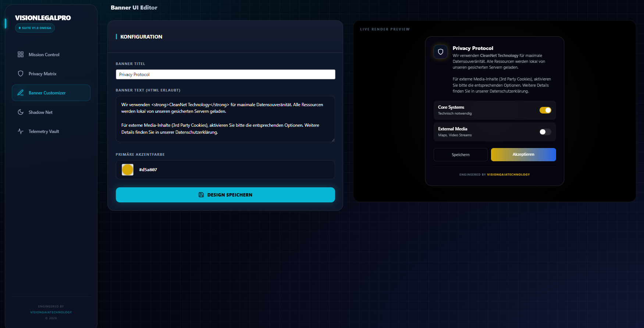Click the VisionGaiaTechnology link in preview footer
The height and width of the screenshot is (328, 644).
[x=508, y=174]
